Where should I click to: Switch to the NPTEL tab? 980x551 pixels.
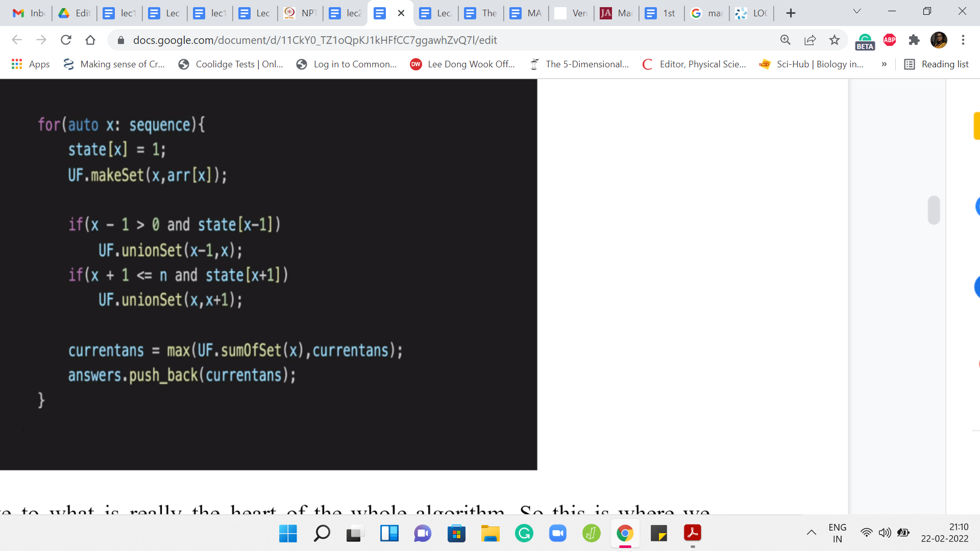tap(300, 13)
